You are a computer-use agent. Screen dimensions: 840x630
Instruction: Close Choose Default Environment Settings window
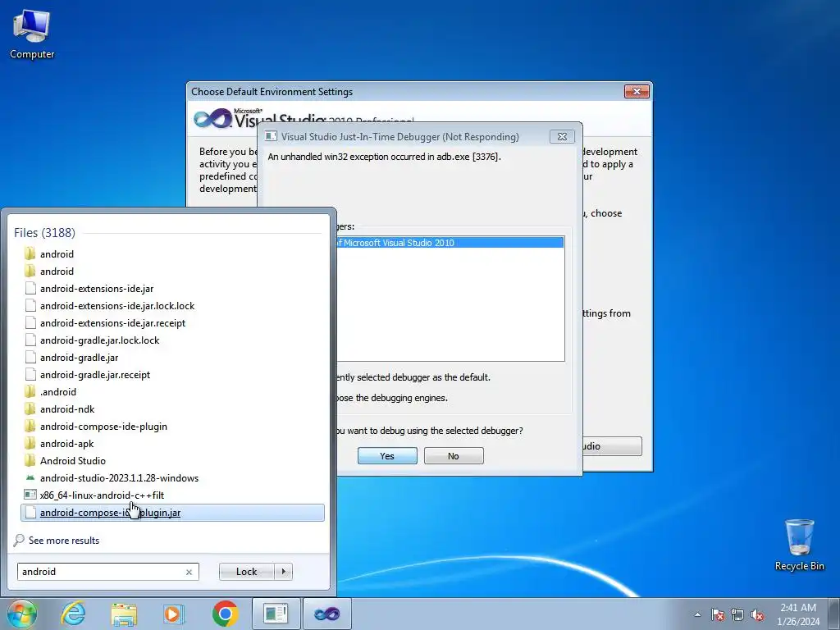click(637, 92)
